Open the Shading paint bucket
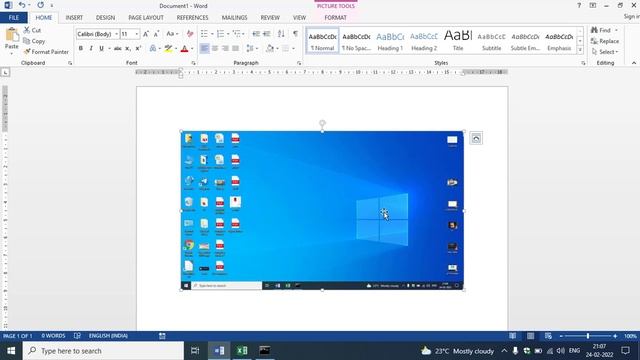 click(x=270, y=49)
